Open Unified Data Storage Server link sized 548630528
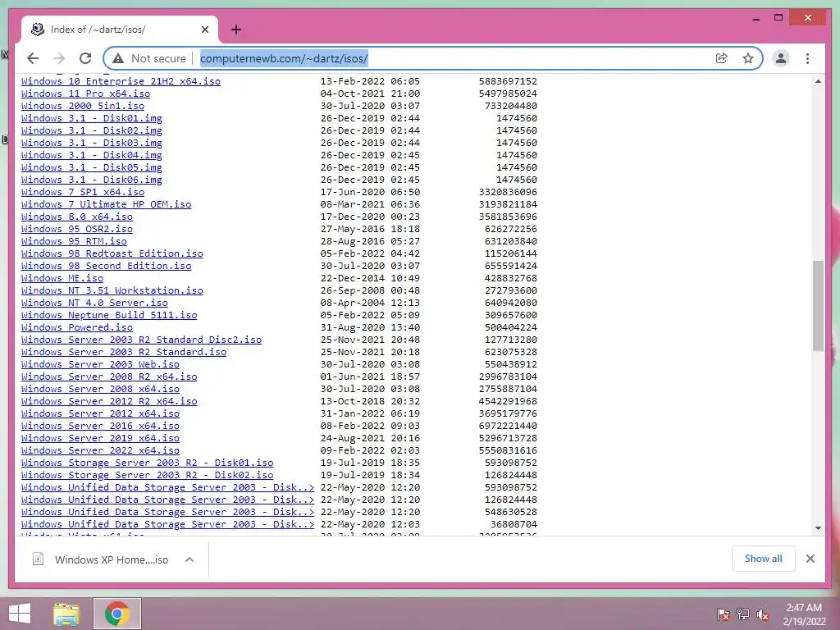This screenshot has height=630, width=840. pos(167,513)
